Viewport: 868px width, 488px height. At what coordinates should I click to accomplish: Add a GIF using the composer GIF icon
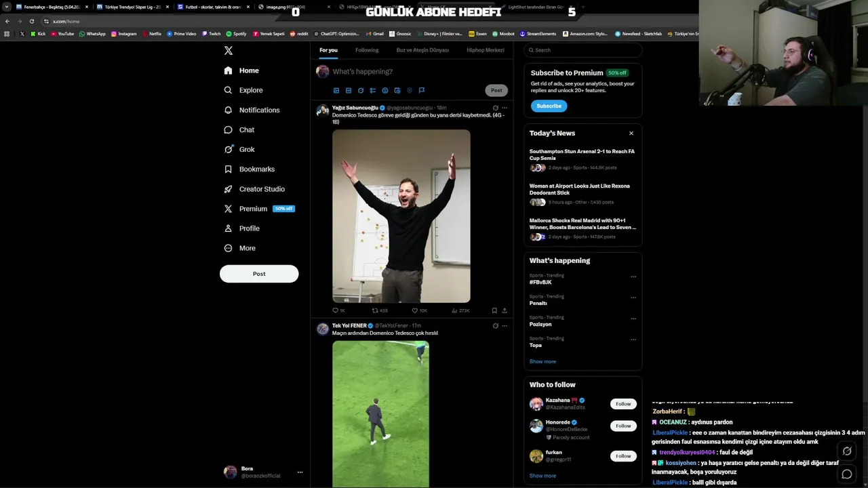(349, 90)
